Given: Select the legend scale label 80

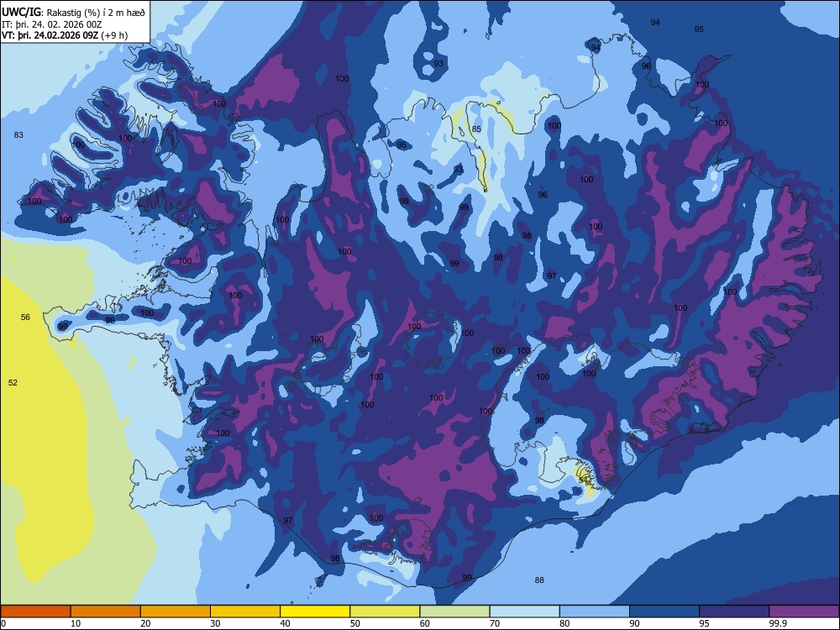Looking at the screenshot, I should pyautogui.click(x=564, y=623).
